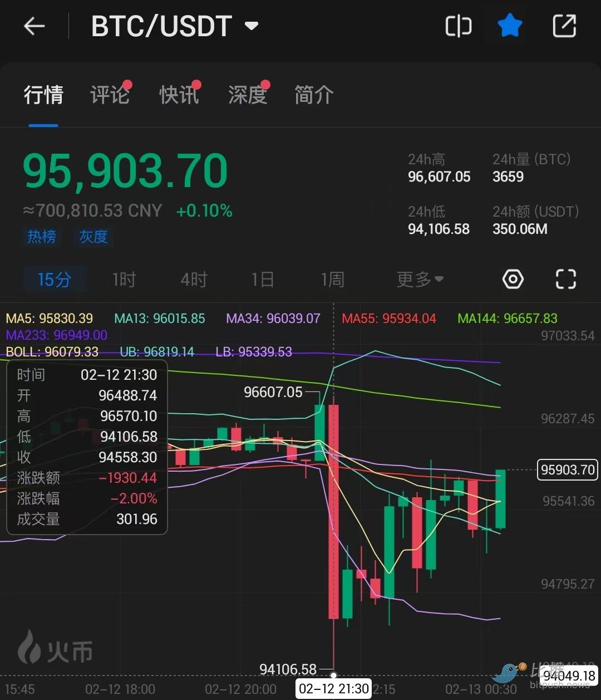Tap the back arrow icon
The width and height of the screenshot is (601, 700).
pos(34,26)
